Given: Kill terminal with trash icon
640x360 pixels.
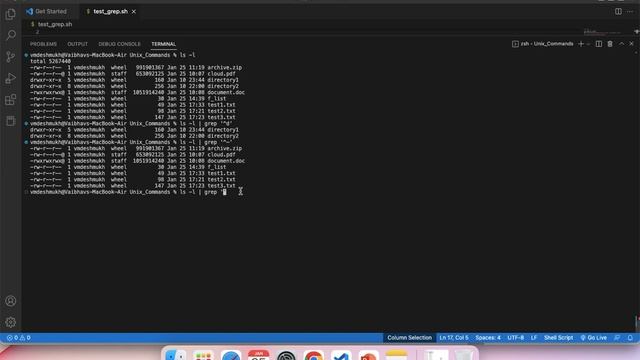Looking at the screenshot, I should tap(610, 44).
